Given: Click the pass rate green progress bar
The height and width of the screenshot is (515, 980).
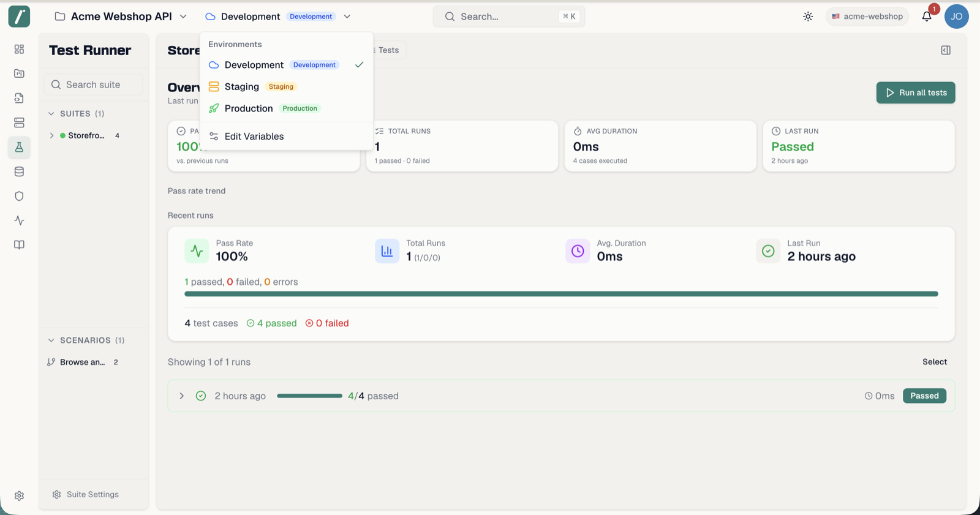Looking at the screenshot, I should [561, 294].
